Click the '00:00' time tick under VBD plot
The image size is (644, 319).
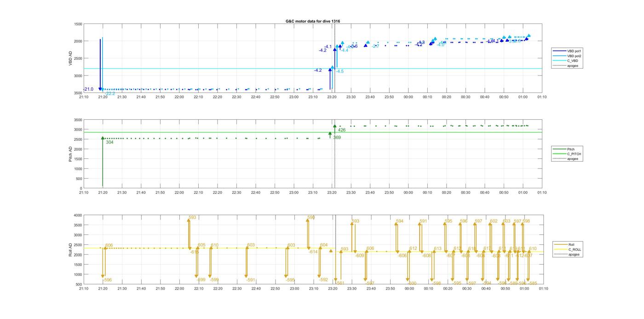(408, 97)
